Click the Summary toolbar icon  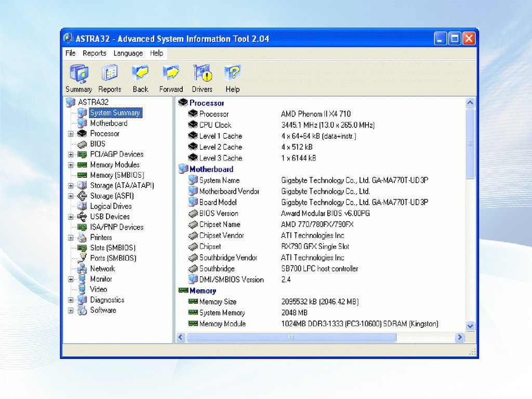(79, 74)
